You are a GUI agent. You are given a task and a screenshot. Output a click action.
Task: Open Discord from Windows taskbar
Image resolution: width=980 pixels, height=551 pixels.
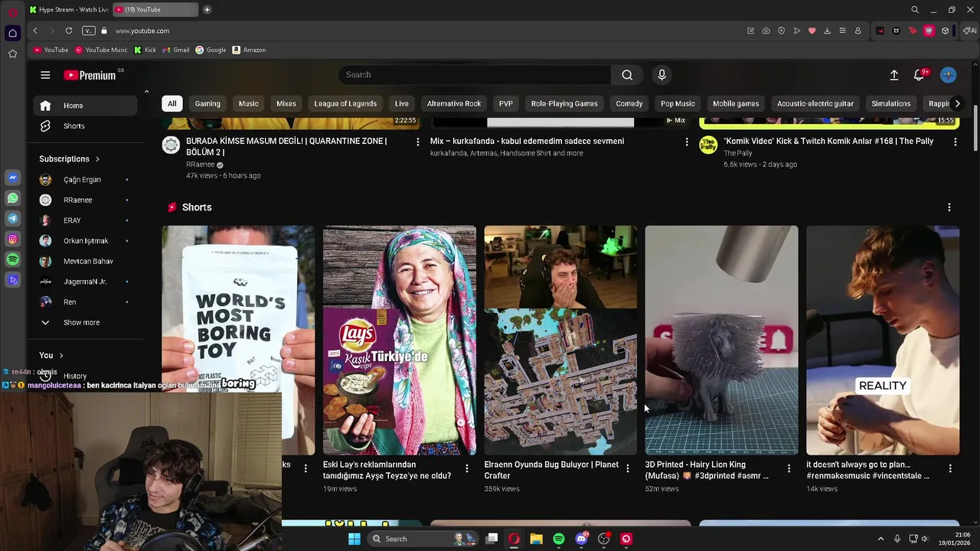point(581,539)
